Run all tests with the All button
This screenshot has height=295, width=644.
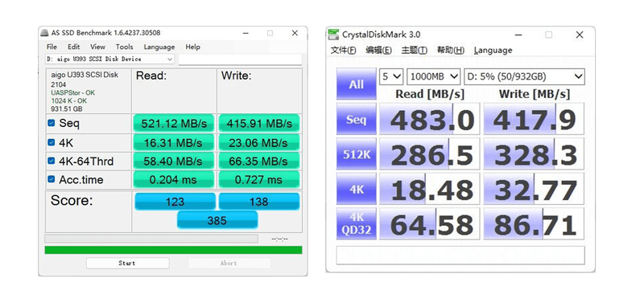pos(356,84)
